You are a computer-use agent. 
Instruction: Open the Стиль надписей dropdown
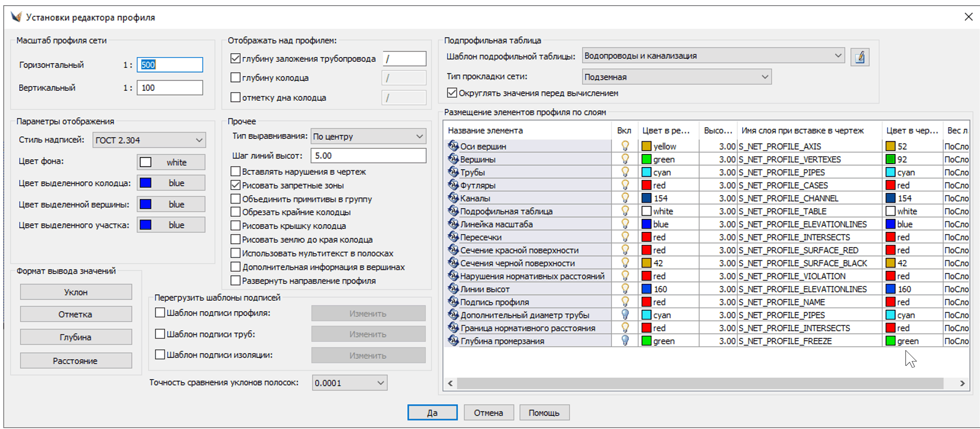click(149, 140)
